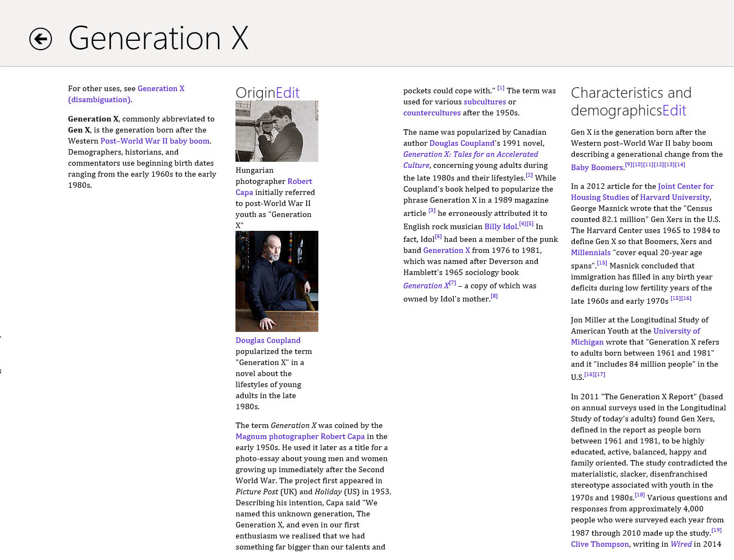Open the Wired magazine link
The height and width of the screenshot is (560, 734).
681,544
